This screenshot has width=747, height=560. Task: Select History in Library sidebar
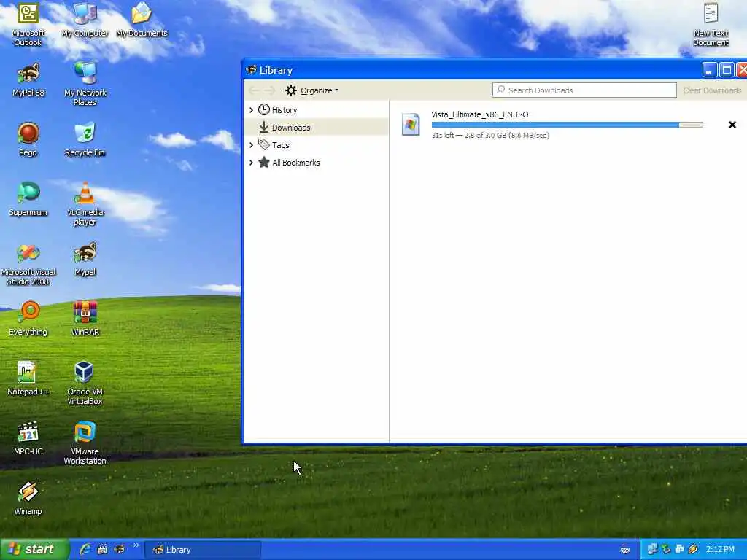point(285,110)
